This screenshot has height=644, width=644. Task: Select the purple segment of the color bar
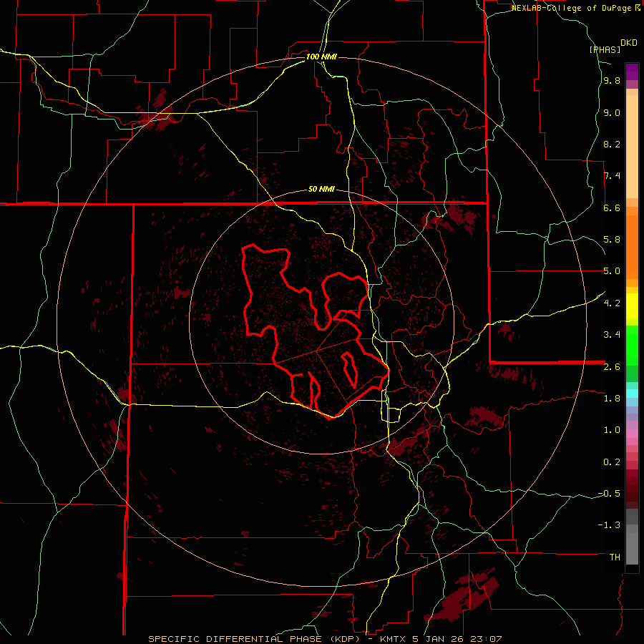[x=632, y=72]
